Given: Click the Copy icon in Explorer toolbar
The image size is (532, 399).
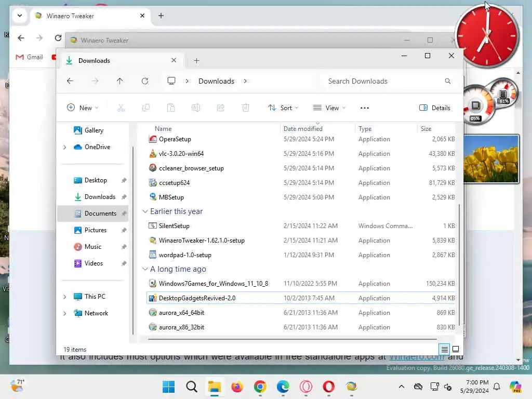Looking at the screenshot, I should [x=146, y=108].
